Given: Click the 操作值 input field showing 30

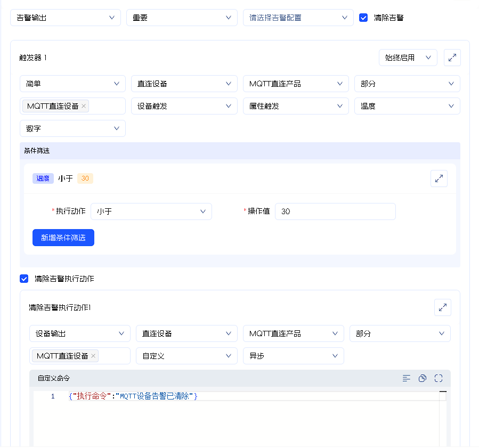Looking at the screenshot, I should (x=335, y=211).
